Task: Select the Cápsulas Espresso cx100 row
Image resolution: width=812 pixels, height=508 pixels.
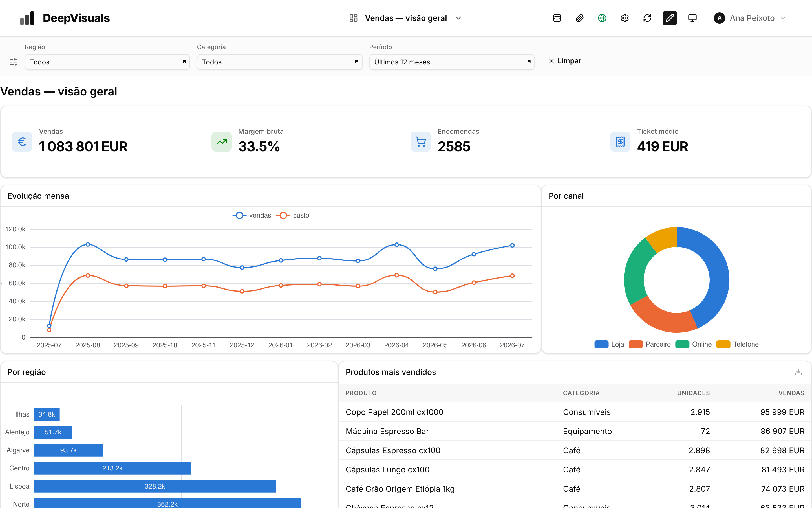Action: [575, 450]
